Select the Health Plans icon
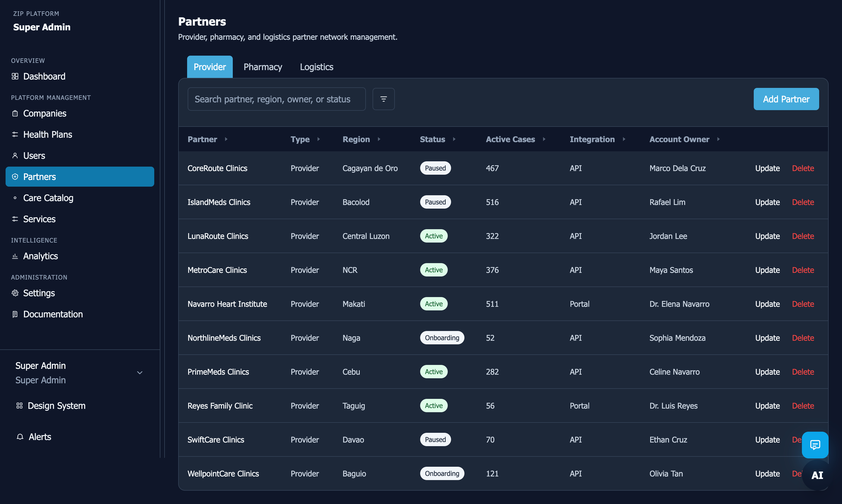This screenshot has width=842, height=504. 15,134
